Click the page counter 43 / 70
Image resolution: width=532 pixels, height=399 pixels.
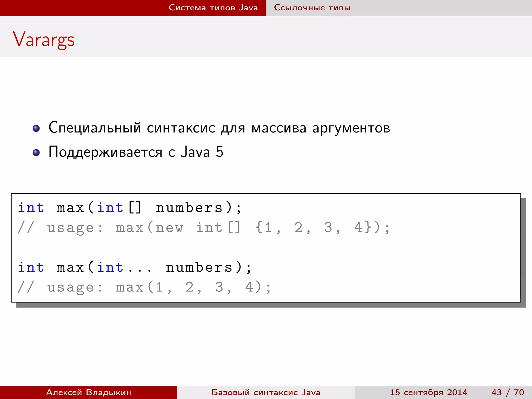[508, 392]
